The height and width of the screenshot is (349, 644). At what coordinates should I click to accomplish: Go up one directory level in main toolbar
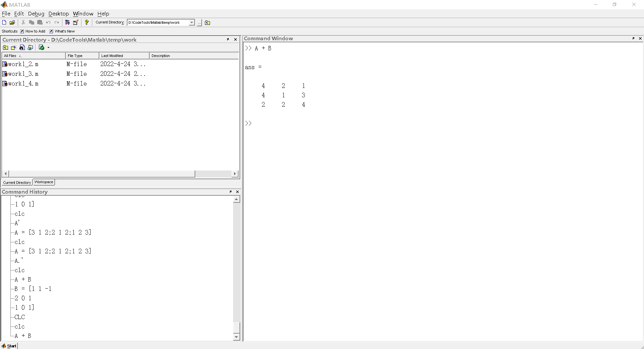click(207, 22)
